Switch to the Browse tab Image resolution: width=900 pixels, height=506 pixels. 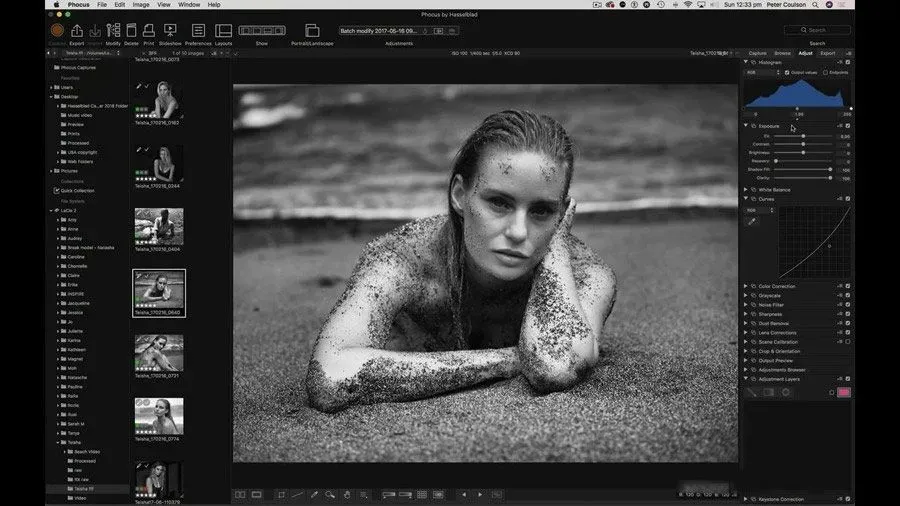coord(782,53)
